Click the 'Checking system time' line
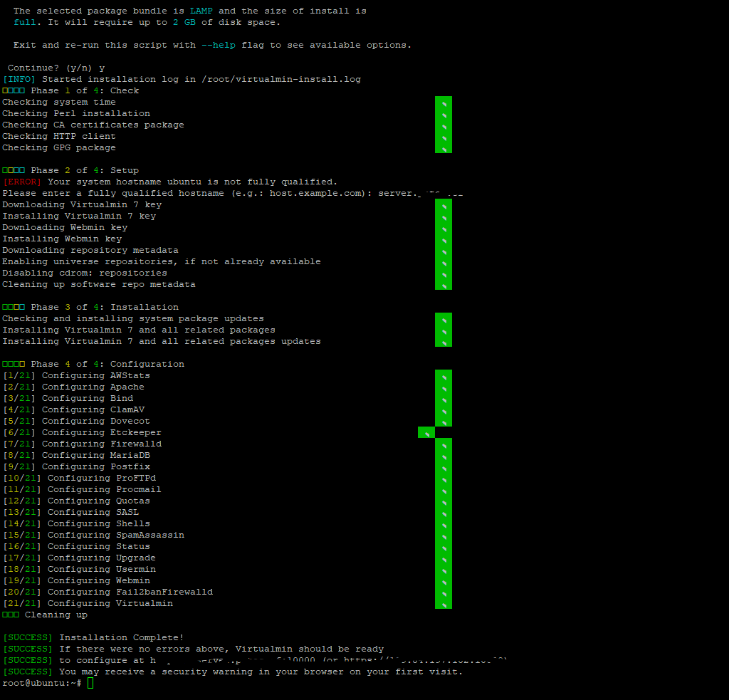This screenshot has height=700, width=729. tap(59, 102)
